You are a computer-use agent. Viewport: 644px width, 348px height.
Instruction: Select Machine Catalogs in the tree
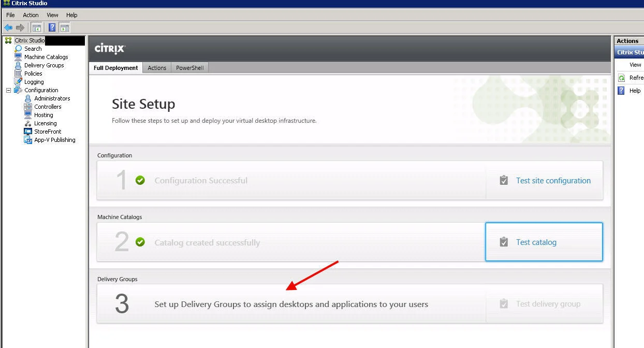(x=46, y=57)
